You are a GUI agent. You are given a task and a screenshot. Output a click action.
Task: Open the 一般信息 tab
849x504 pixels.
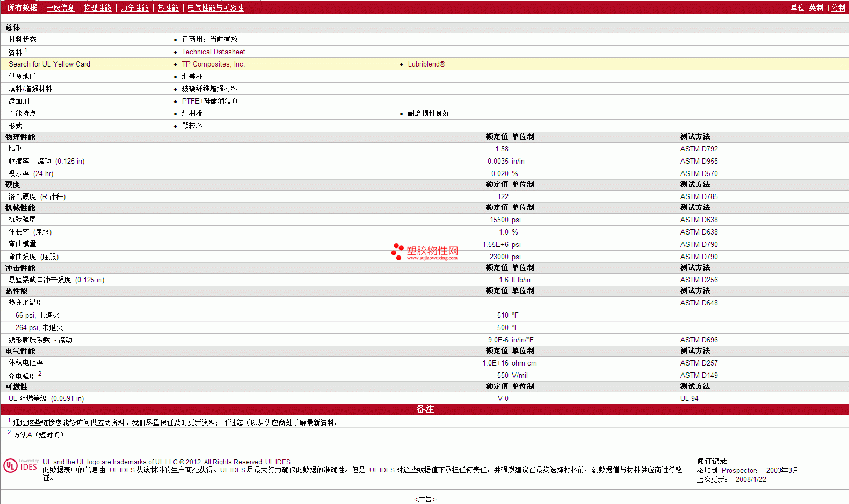click(61, 8)
